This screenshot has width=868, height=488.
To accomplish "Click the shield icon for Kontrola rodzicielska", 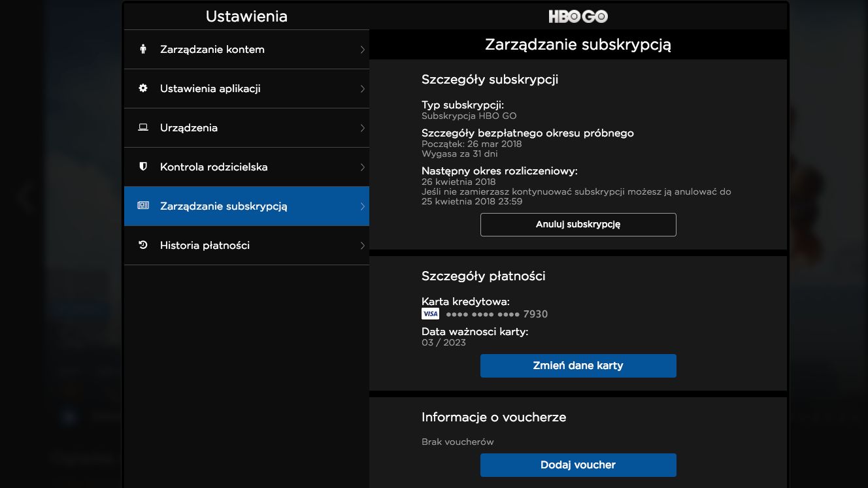I will click(x=143, y=167).
